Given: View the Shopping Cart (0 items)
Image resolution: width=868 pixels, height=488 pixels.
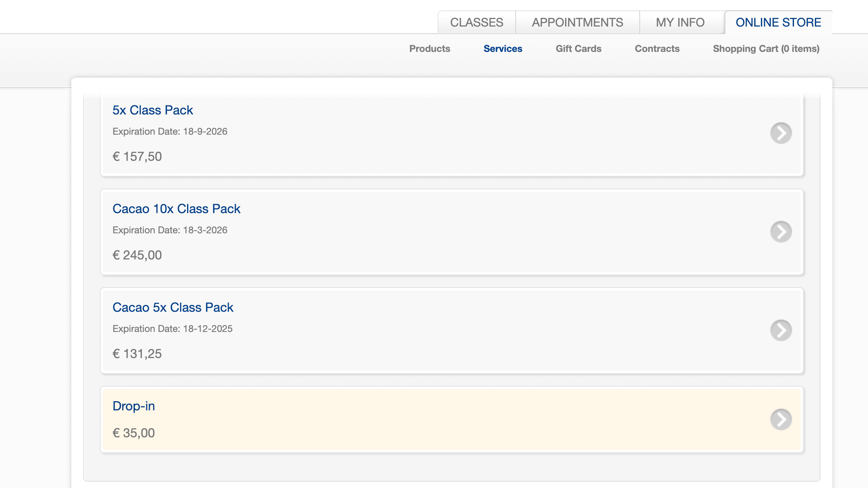Looking at the screenshot, I should [x=766, y=49].
